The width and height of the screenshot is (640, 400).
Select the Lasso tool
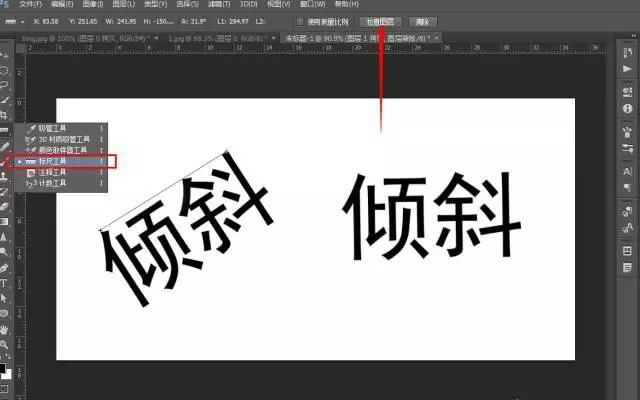tap(4, 85)
